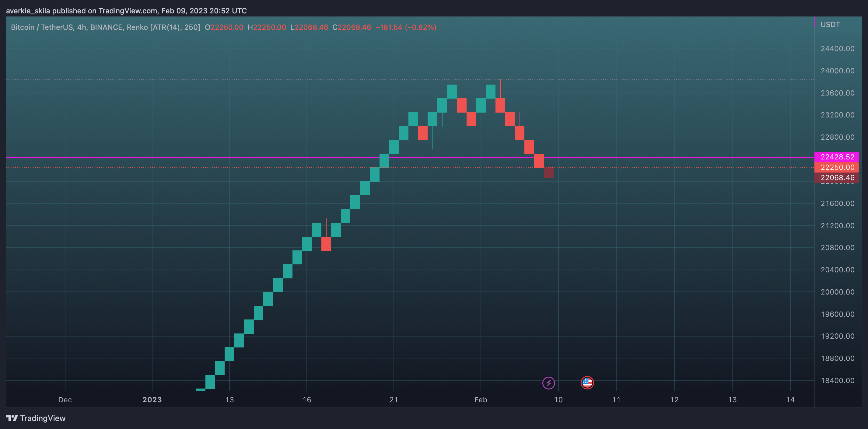
Task: Click the 18800.00 price axis label
Action: [x=838, y=358]
